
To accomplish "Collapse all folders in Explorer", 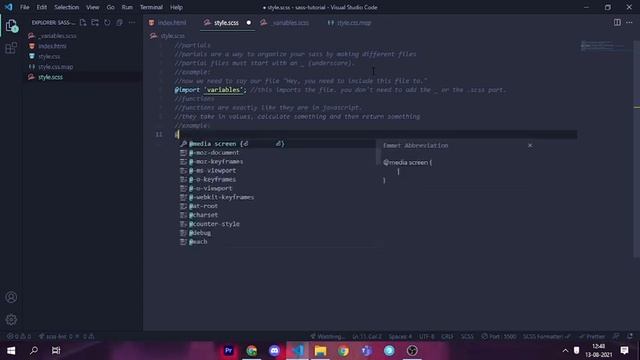I will (x=119, y=23).
